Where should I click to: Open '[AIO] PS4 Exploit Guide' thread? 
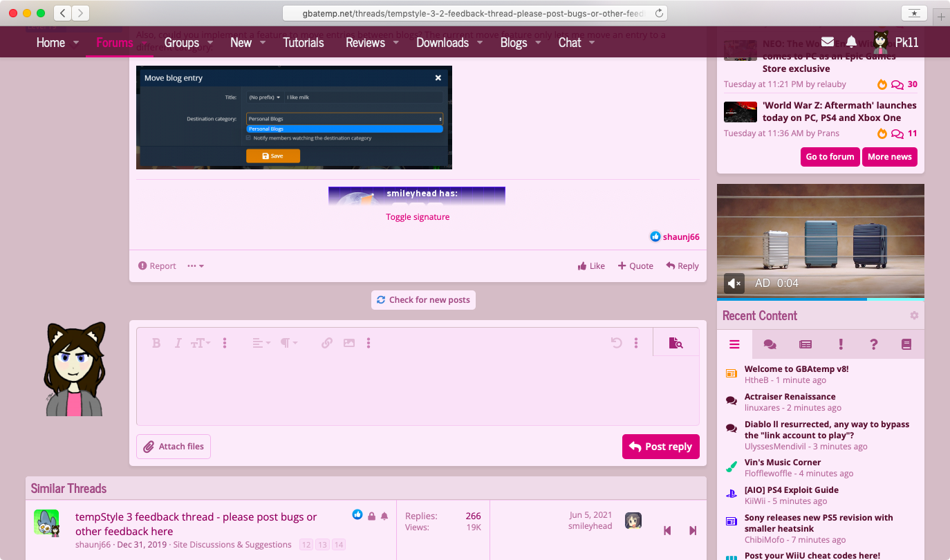792,490
